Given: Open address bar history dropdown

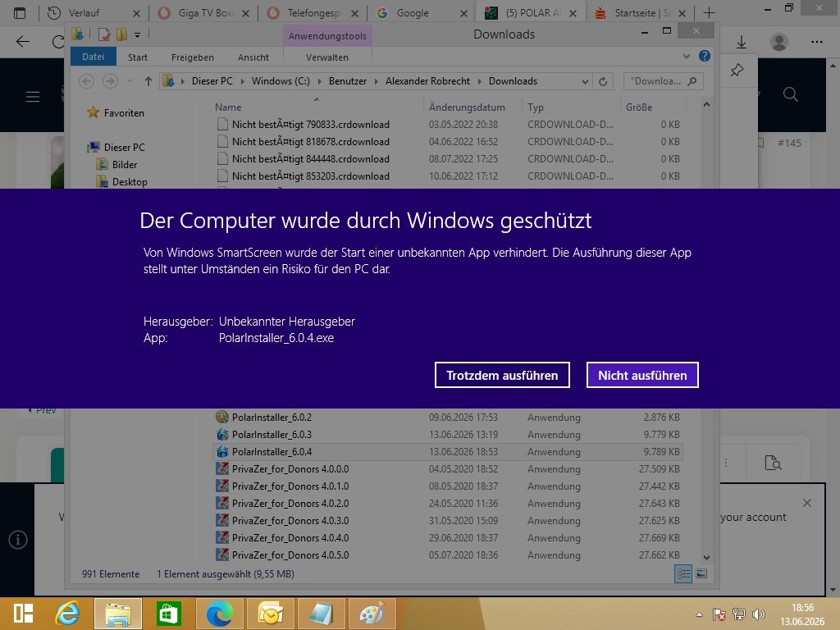Looking at the screenshot, I should click(x=585, y=81).
